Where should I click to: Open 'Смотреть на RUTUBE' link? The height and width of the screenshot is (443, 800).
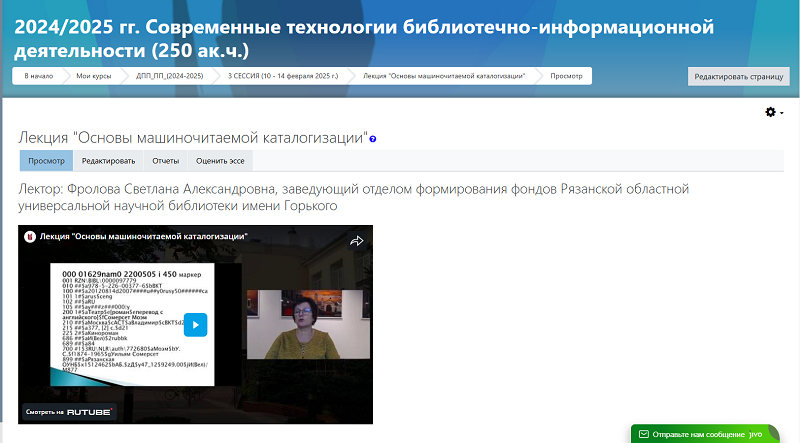pyautogui.click(x=70, y=411)
